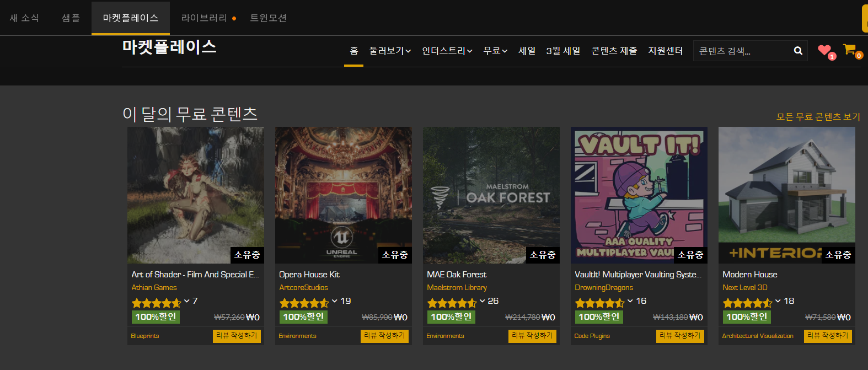Click star rating of MAE Oak Forest

452,303
